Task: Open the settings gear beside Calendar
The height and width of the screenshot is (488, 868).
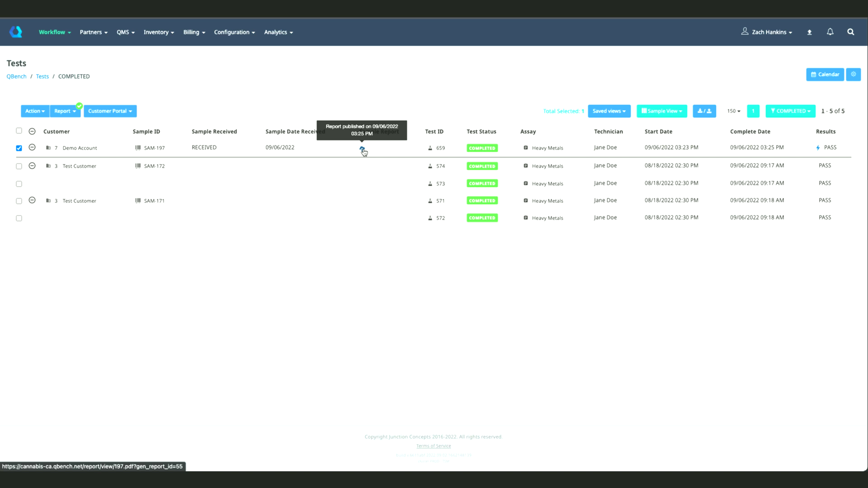Action: pyautogui.click(x=853, y=74)
